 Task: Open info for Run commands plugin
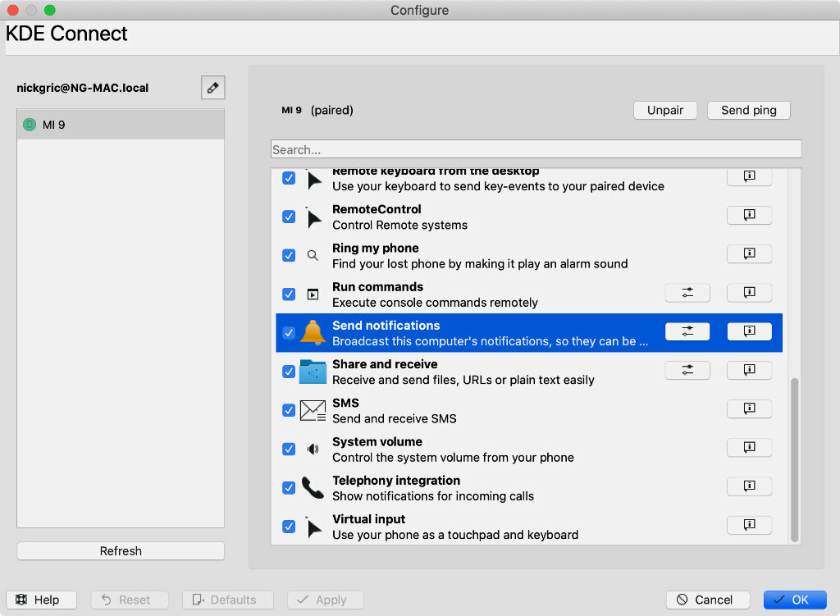coord(749,293)
